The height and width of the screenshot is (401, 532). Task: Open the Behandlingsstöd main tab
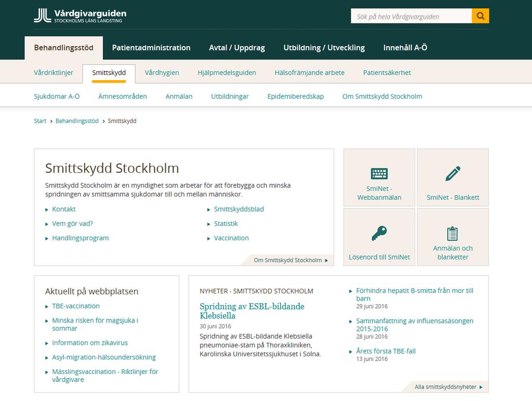point(64,48)
